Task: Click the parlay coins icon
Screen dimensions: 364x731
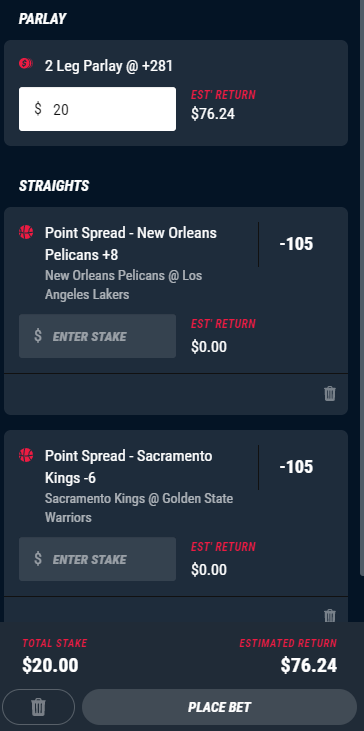Action: point(26,64)
